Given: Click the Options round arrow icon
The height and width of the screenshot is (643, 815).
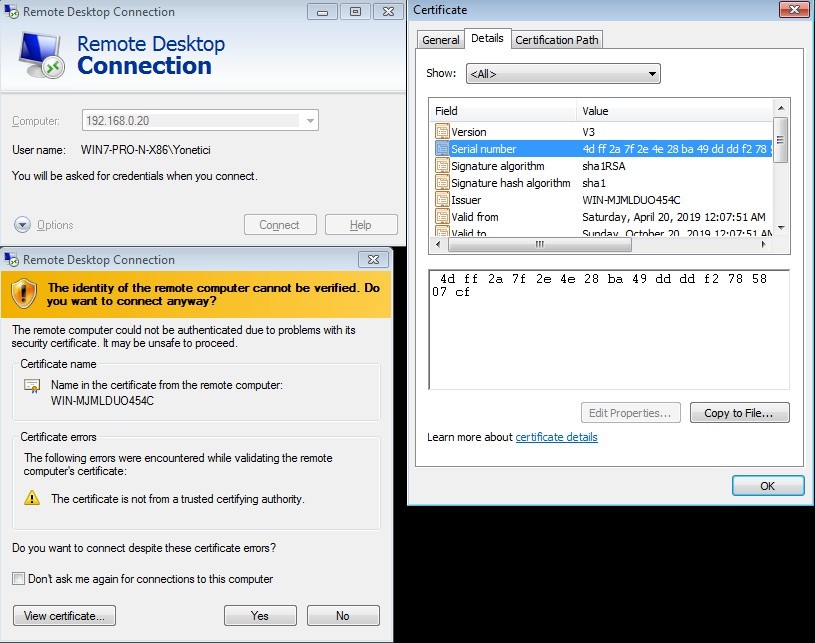Looking at the screenshot, I should [22, 225].
